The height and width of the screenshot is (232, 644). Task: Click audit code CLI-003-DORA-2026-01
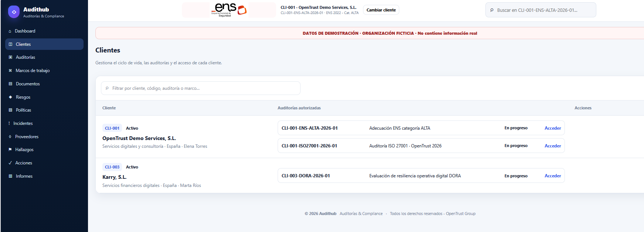point(306,176)
